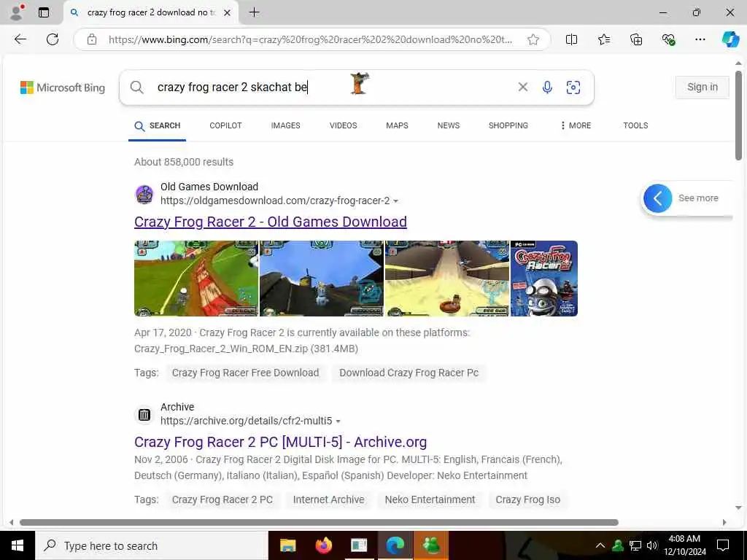Switch to the COPILOT tab
This screenshot has height=560, width=747.
tap(225, 125)
